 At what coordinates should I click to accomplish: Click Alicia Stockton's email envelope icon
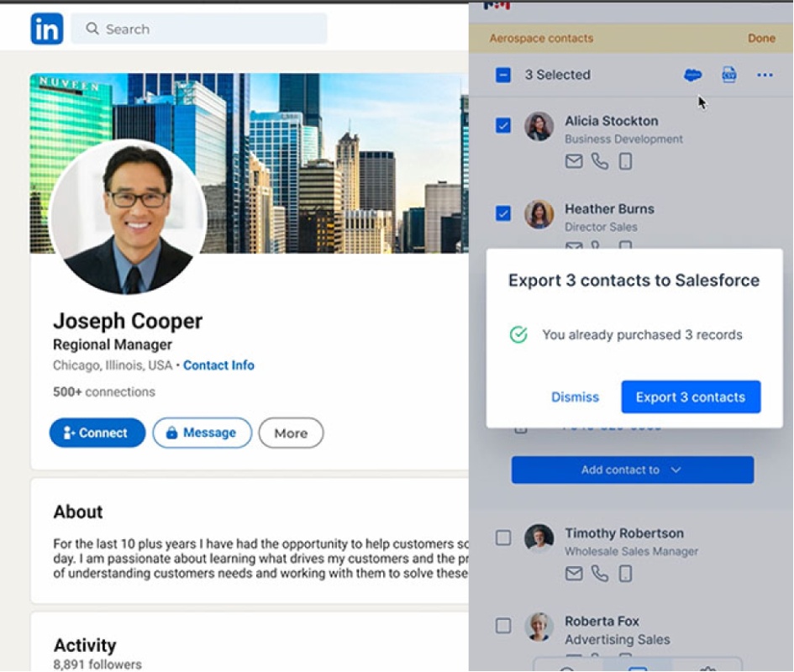tap(574, 161)
